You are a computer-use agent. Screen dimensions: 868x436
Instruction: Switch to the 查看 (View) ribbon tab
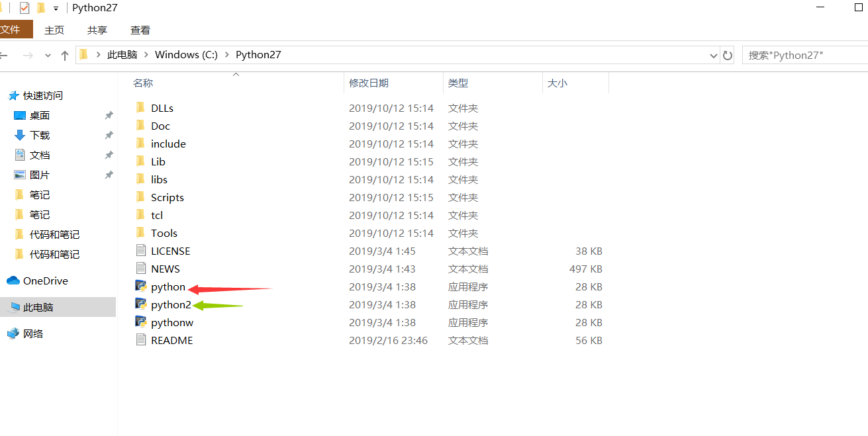[140, 30]
